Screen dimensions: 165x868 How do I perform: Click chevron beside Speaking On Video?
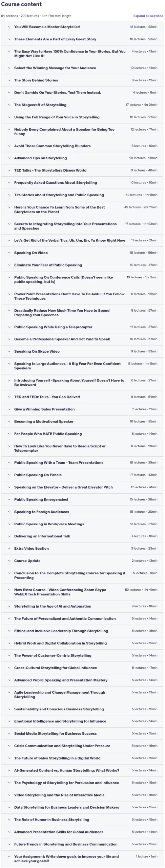tap(9, 253)
